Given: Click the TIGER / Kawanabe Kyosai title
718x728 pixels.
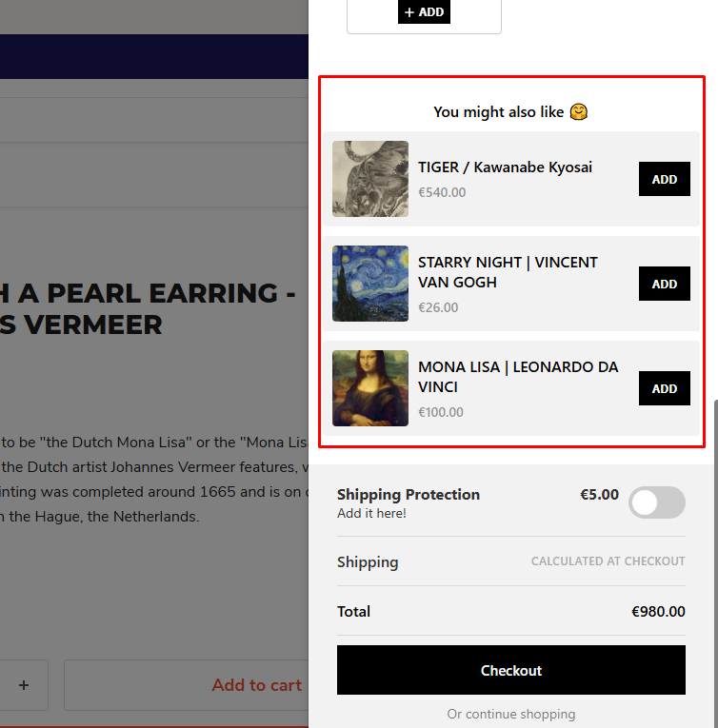Looking at the screenshot, I should pyautogui.click(x=505, y=167).
